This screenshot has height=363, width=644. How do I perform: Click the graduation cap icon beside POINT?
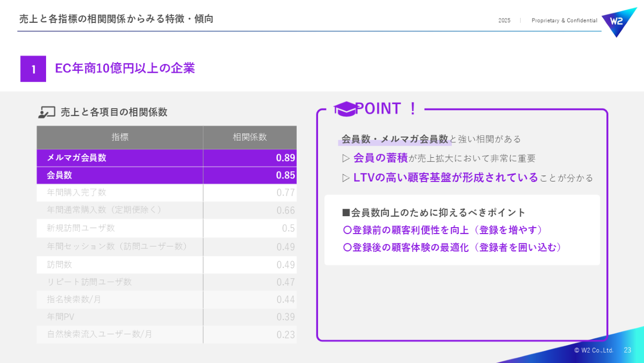(x=345, y=109)
